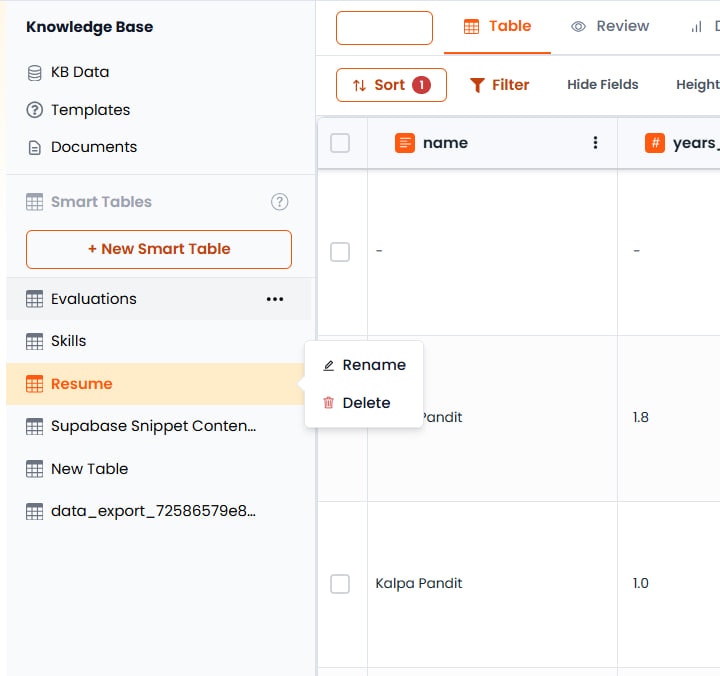Screen dimensions: 720x676
Task: Click the KB Data database icon
Action: point(34,73)
